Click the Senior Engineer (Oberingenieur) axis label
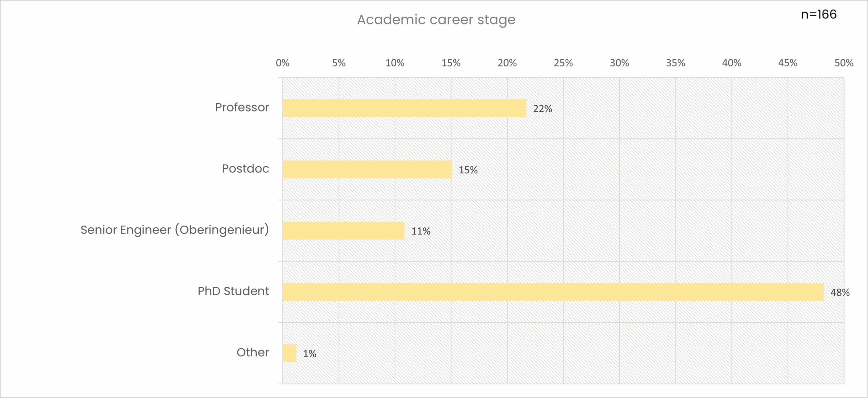Screen dimensions: 868x398 [x=175, y=230]
